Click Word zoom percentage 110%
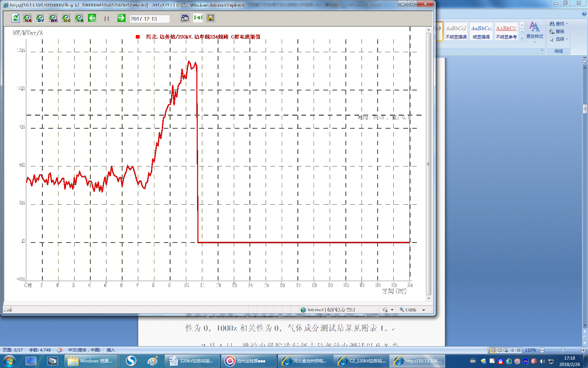Screen dimensions: 588x368 531,350
